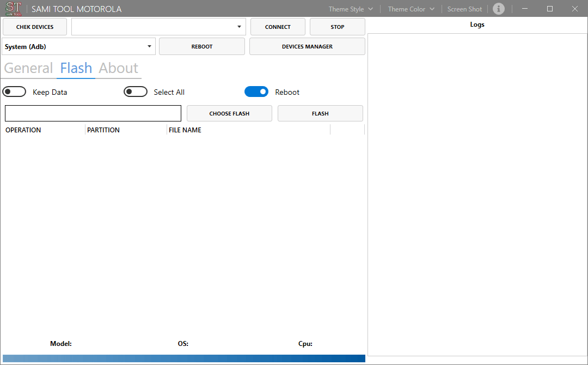Click the flash file path input field

click(x=93, y=113)
